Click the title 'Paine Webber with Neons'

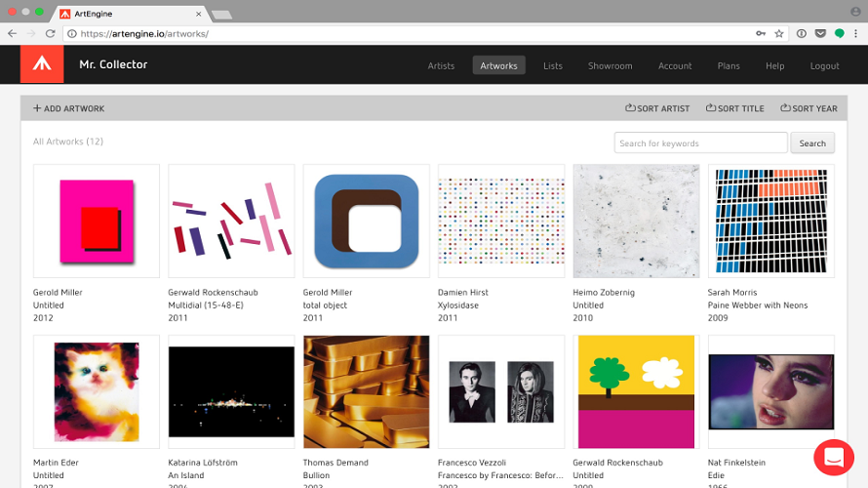pyautogui.click(x=757, y=305)
